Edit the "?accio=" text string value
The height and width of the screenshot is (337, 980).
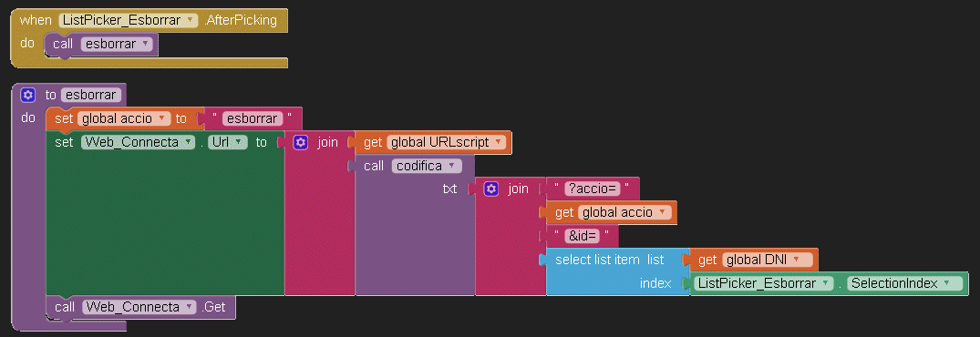(x=592, y=189)
